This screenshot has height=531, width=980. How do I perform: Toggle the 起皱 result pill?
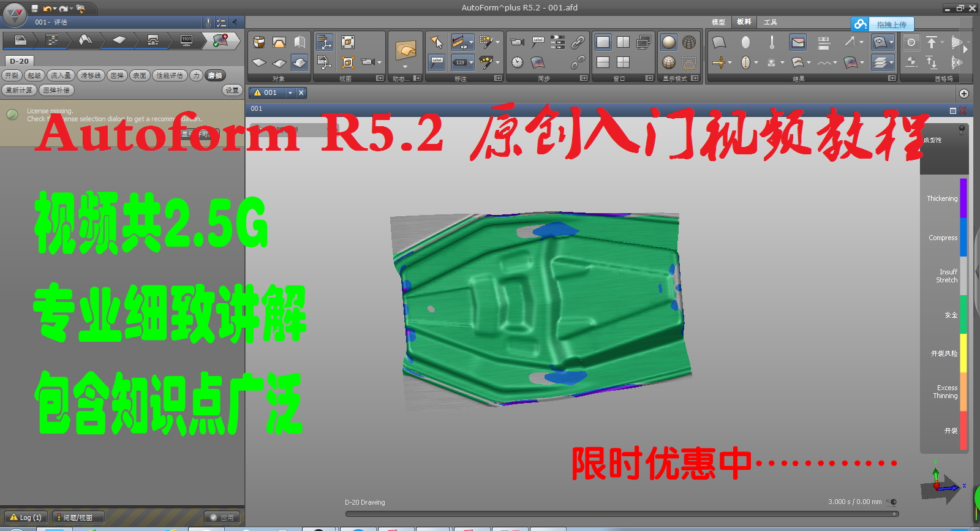point(34,75)
